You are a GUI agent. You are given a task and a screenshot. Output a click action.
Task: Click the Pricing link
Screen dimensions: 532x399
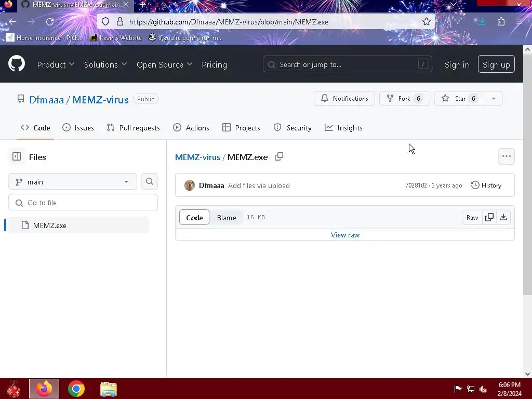tap(215, 64)
